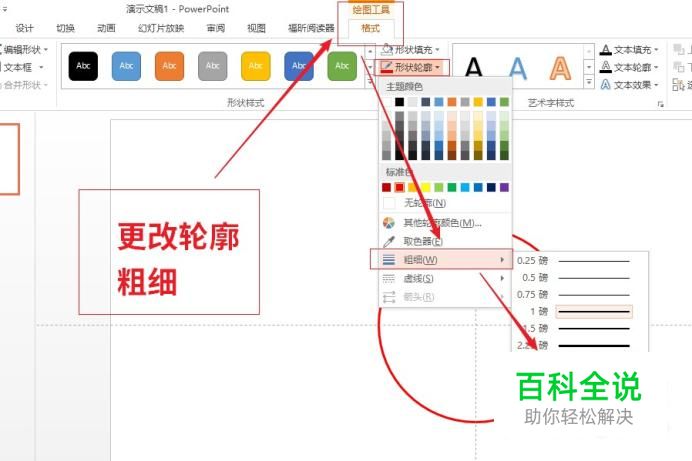692x461 pixels.
Task: Open the 切换 ribbon tab
Action: click(x=65, y=28)
